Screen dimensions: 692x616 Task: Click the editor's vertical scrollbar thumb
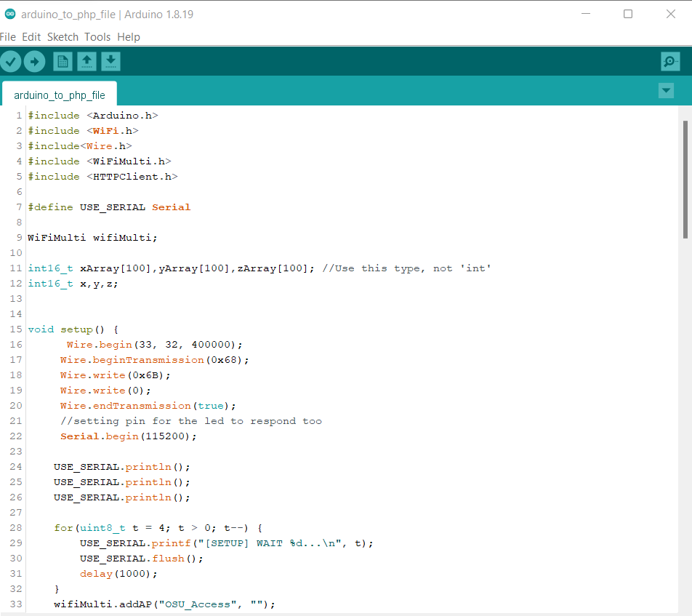(685, 178)
